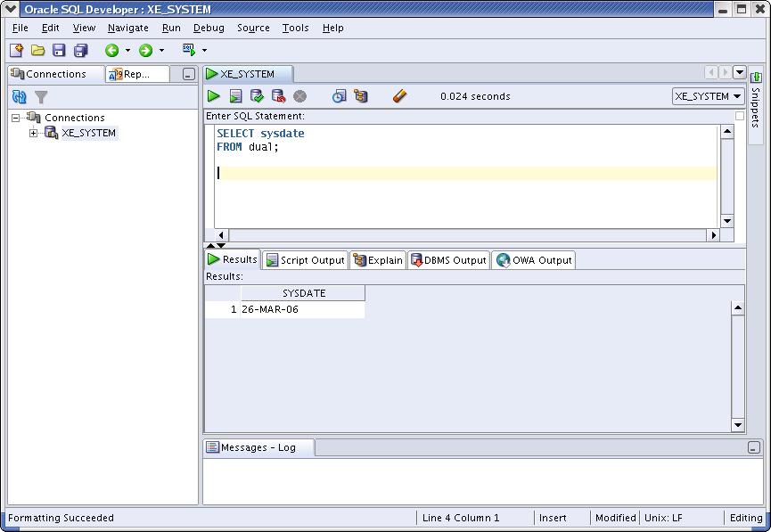This screenshot has width=771, height=532.
Task: Expand the XE_SYSTEM connection node
Action: click(34, 133)
